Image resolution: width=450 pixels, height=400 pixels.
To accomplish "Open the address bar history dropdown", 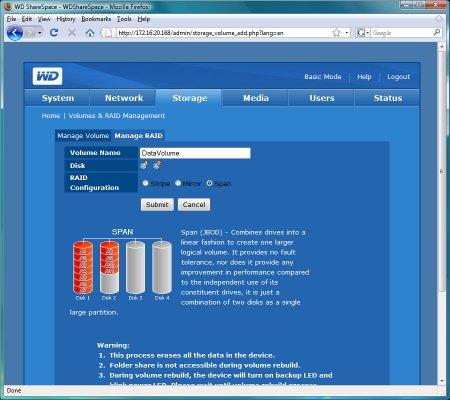I will (x=347, y=33).
